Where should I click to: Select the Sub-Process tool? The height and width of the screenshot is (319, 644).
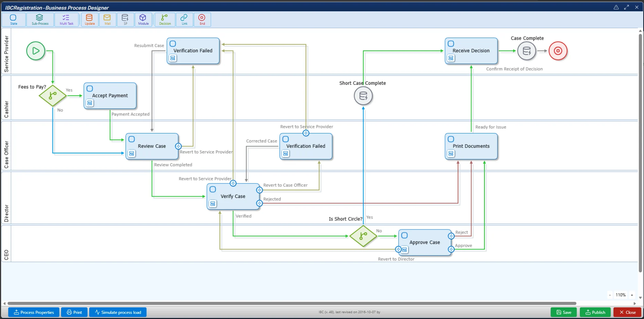pos(40,20)
